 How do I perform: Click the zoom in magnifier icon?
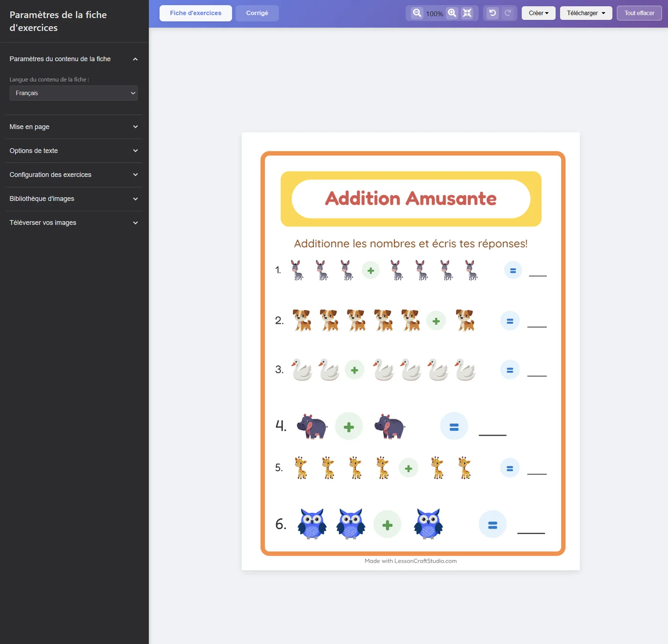(452, 13)
